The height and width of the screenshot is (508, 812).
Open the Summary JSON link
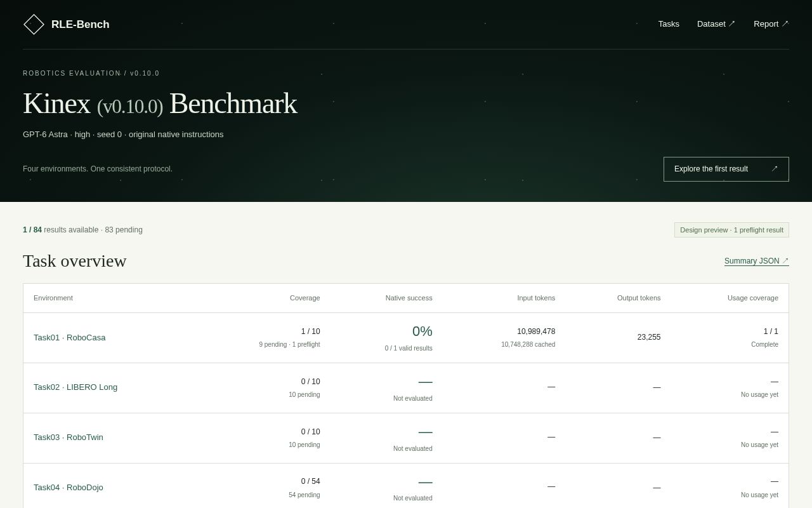757,261
